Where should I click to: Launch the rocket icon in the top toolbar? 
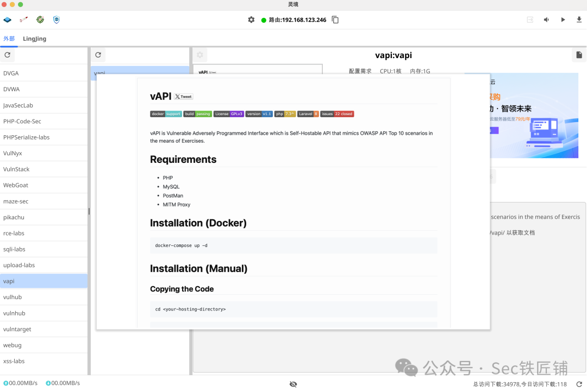(x=24, y=19)
